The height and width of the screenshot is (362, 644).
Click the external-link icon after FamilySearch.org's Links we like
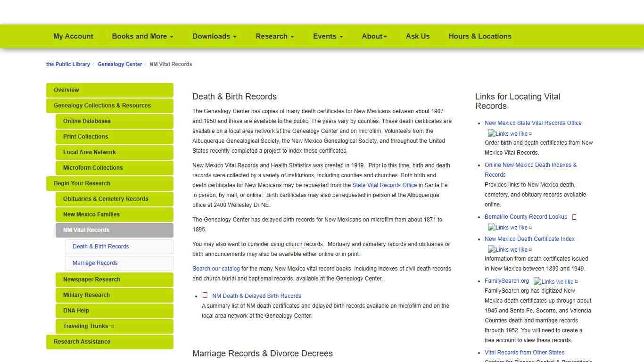point(576,281)
